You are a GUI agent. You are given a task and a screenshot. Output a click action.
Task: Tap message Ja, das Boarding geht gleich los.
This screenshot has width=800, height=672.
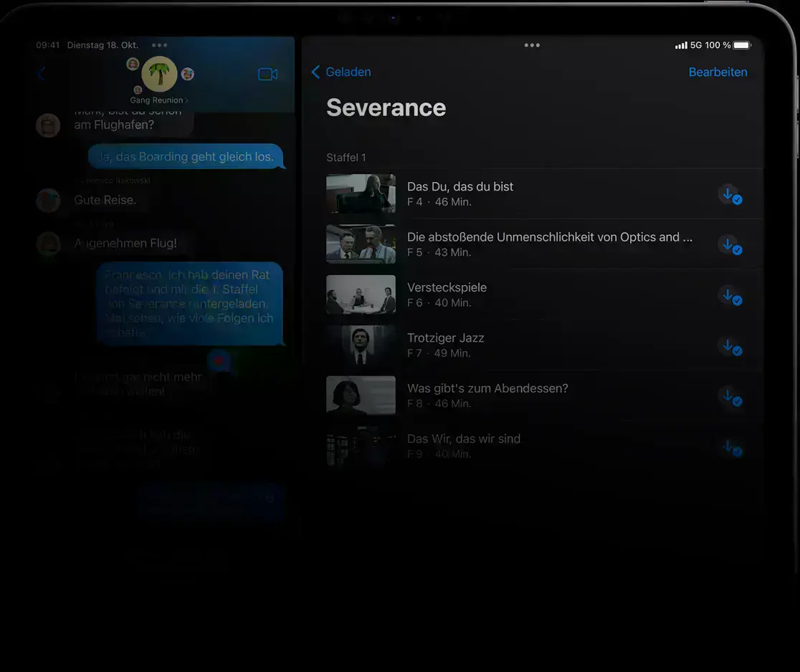[x=186, y=156]
